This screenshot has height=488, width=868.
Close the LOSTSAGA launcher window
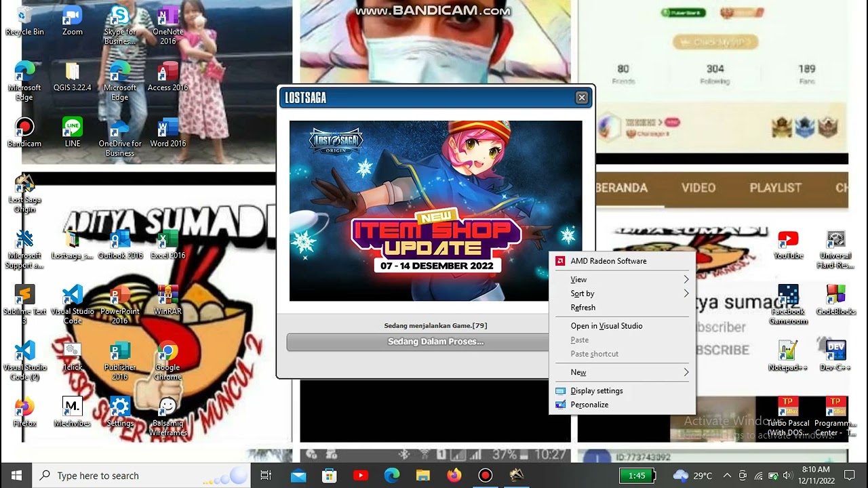tap(581, 98)
